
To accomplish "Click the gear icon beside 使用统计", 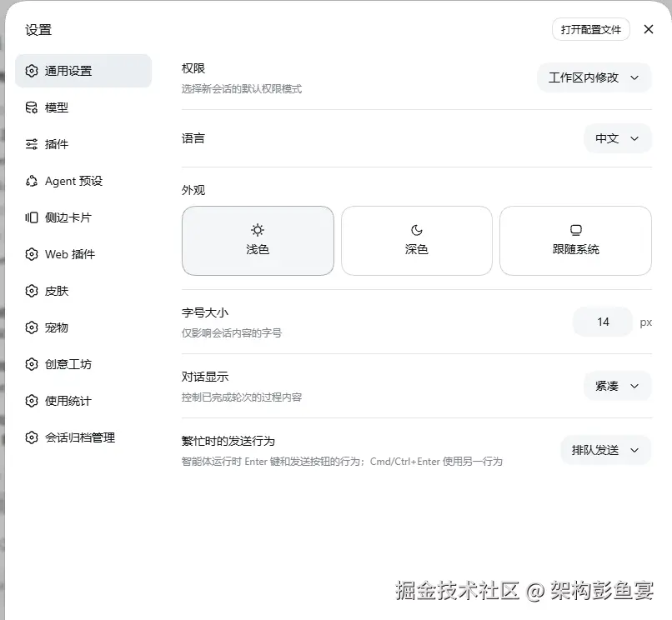I will [32, 401].
